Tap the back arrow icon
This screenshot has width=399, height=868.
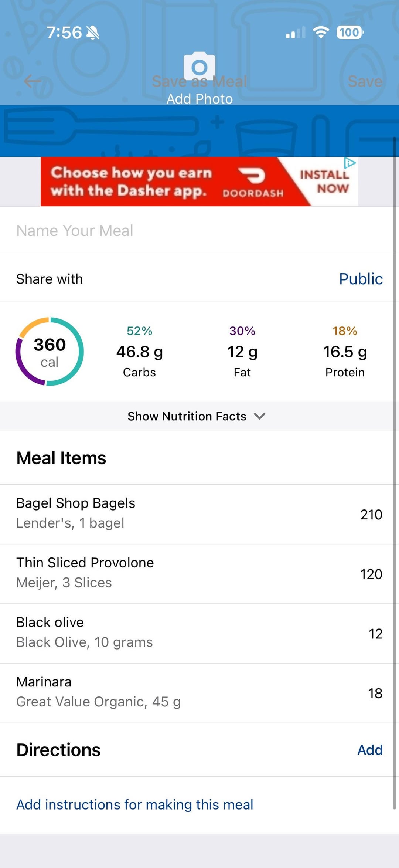coord(33,81)
